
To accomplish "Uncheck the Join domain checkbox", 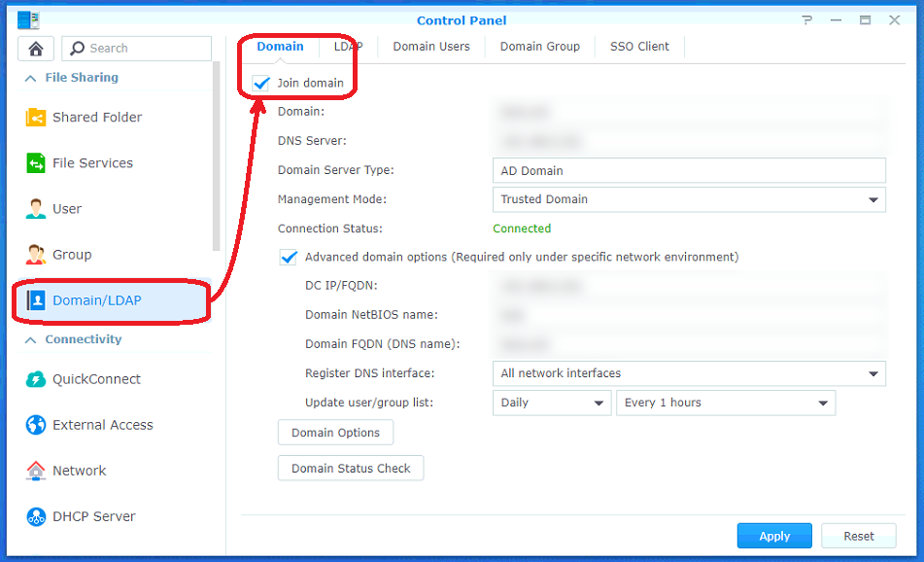I will coord(260,83).
